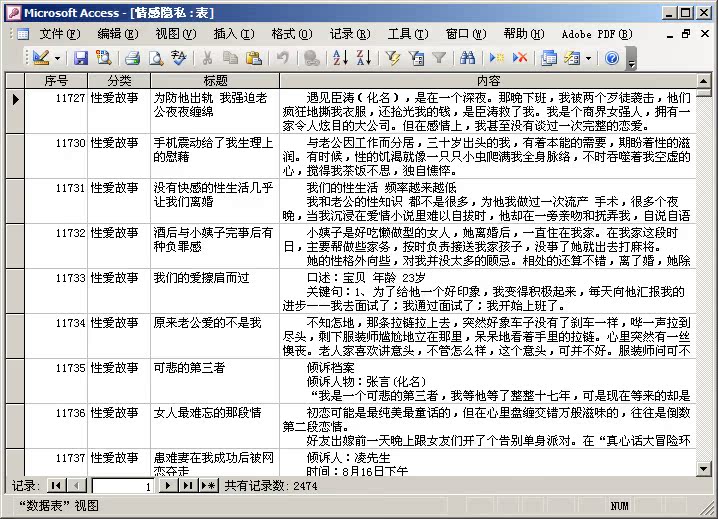Delete Record with the red X icon
718x519 pixels.
[520, 58]
